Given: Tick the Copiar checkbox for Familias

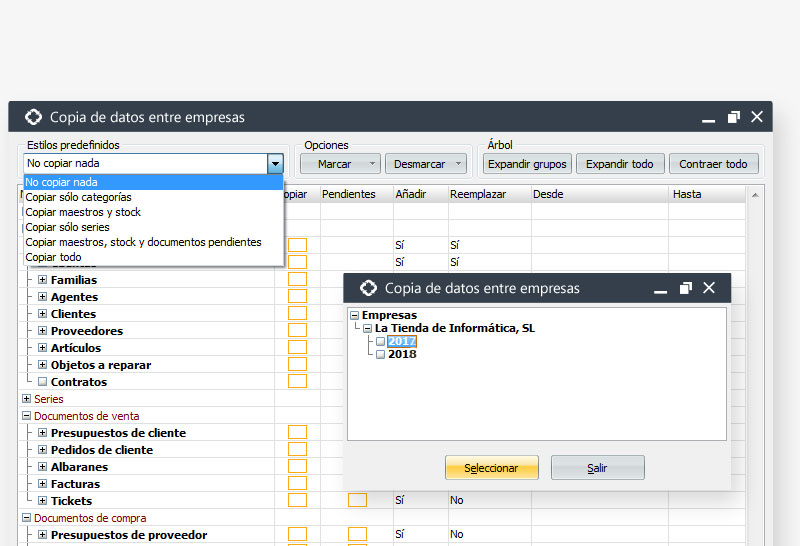Looking at the screenshot, I should pos(297,280).
